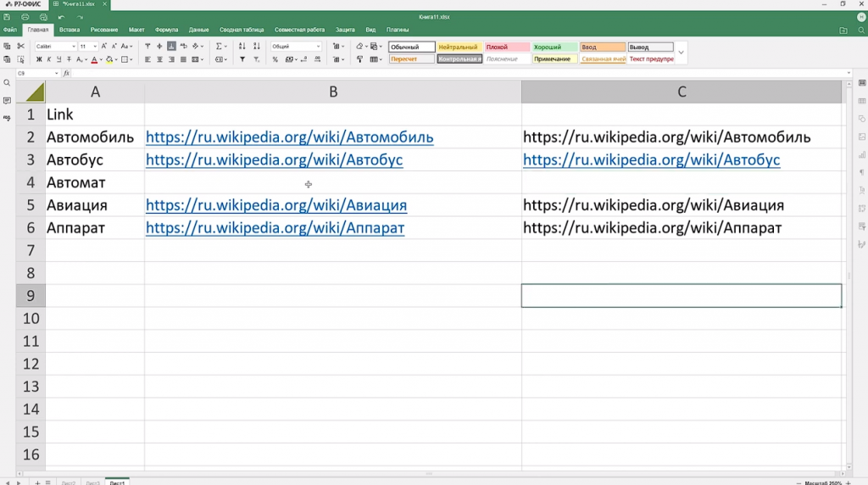Switch to Вид tab
This screenshot has width=868, height=485.
pos(370,30)
